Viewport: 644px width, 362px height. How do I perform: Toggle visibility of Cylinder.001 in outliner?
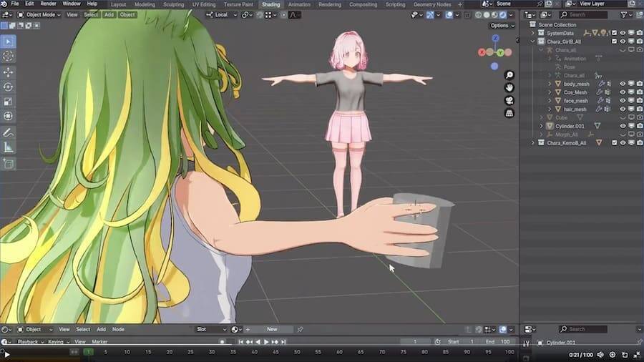[623, 126]
